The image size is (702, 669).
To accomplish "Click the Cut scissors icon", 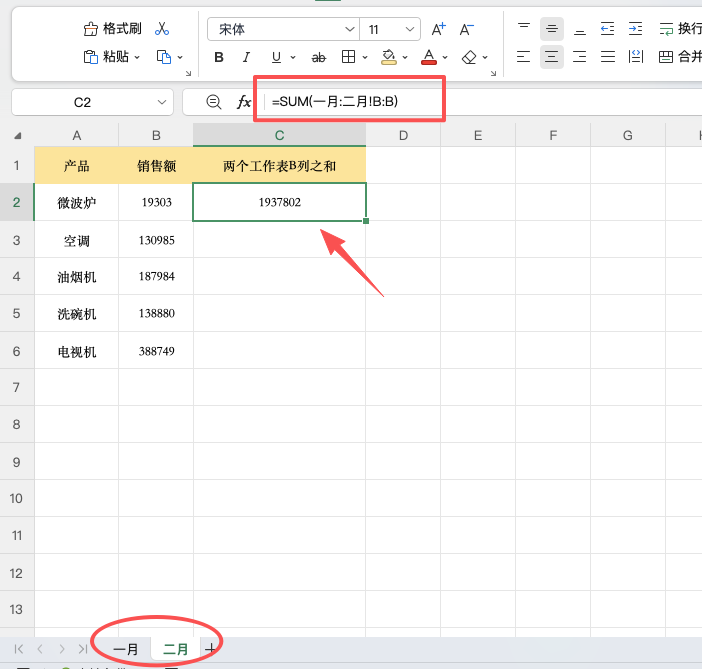I will coord(162,29).
